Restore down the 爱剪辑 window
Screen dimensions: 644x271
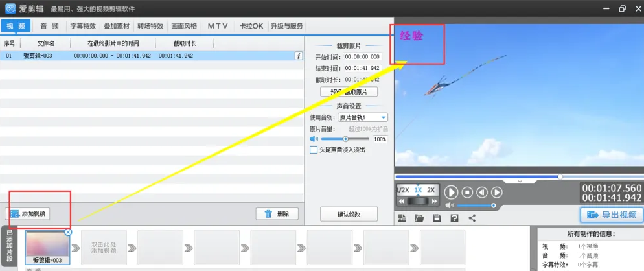pos(623,8)
